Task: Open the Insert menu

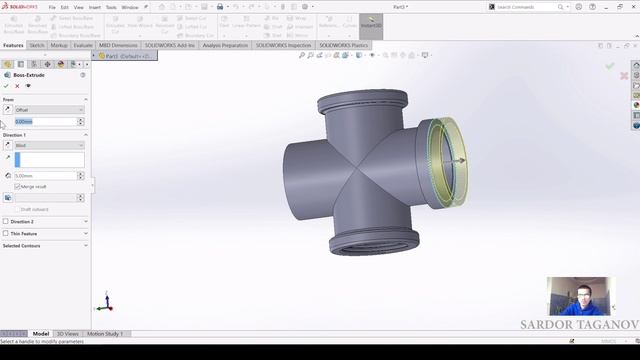Action: 95,7
